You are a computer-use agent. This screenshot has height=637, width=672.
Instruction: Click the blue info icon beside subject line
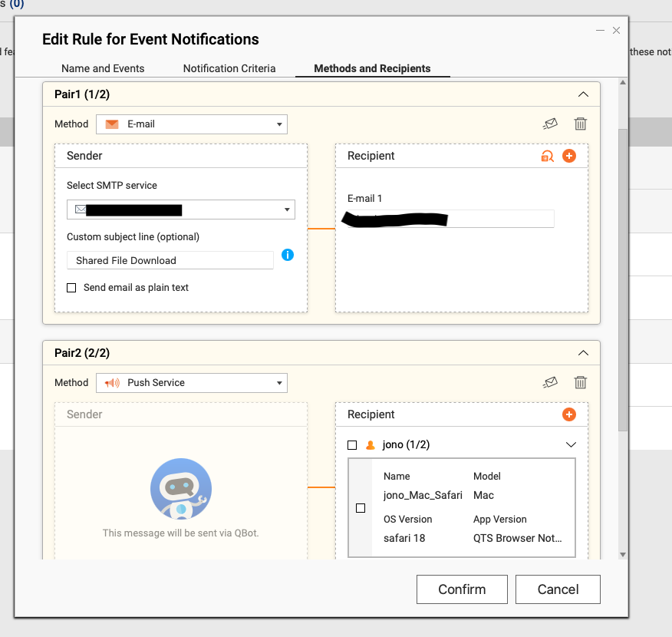coord(288,255)
